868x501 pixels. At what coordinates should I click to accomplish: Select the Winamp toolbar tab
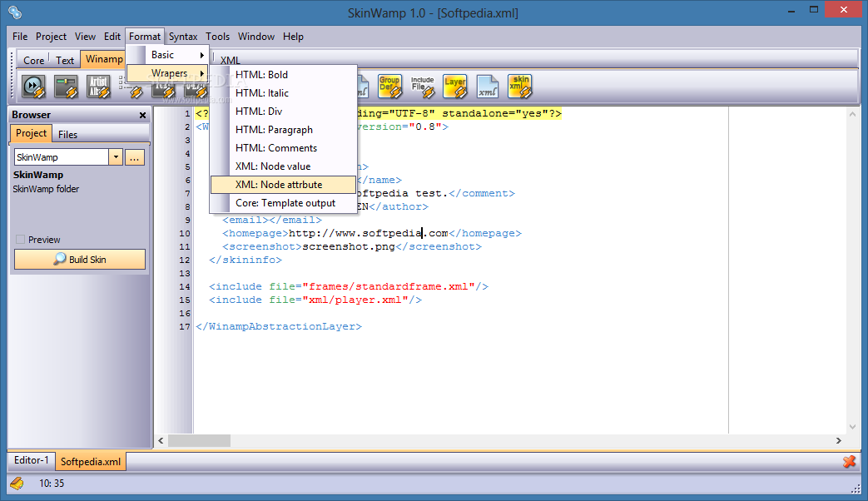(x=103, y=59)
